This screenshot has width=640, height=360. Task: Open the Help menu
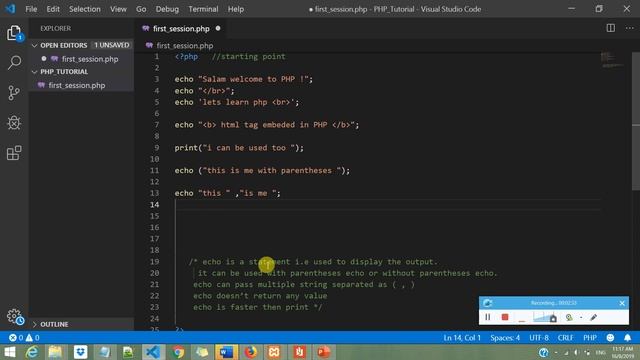(x=236, y=9)
